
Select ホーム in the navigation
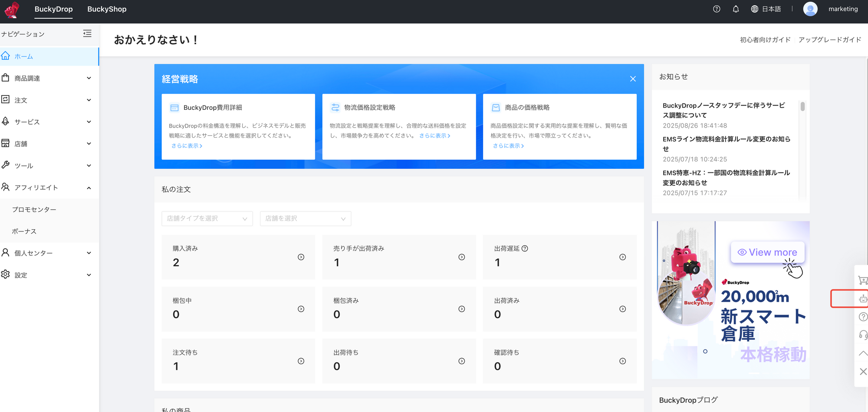(49, 56)
